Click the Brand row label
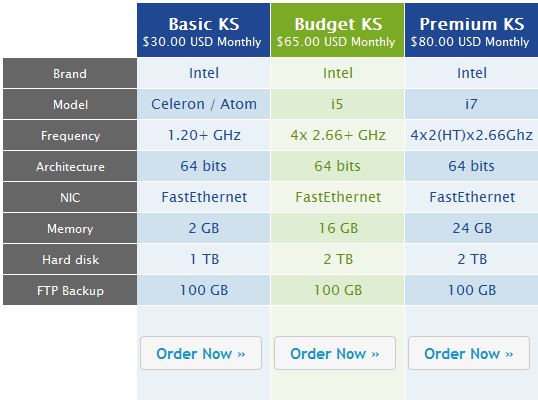Viewport: 538px width, 400px height. click(x=70, y=73)
